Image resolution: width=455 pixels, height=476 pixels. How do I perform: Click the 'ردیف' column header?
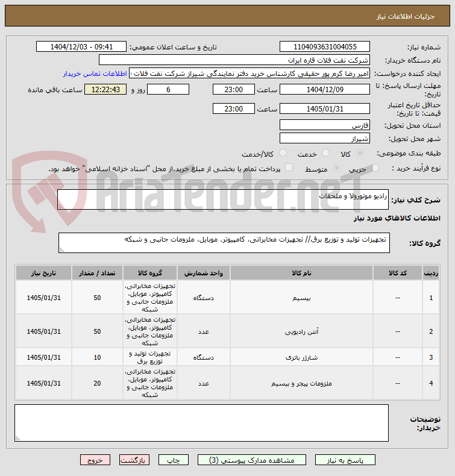pyautogui.click(x=431, y=273)
